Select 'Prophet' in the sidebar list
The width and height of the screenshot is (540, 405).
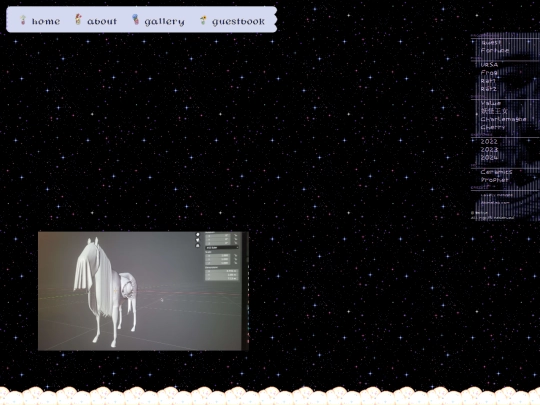495,180
